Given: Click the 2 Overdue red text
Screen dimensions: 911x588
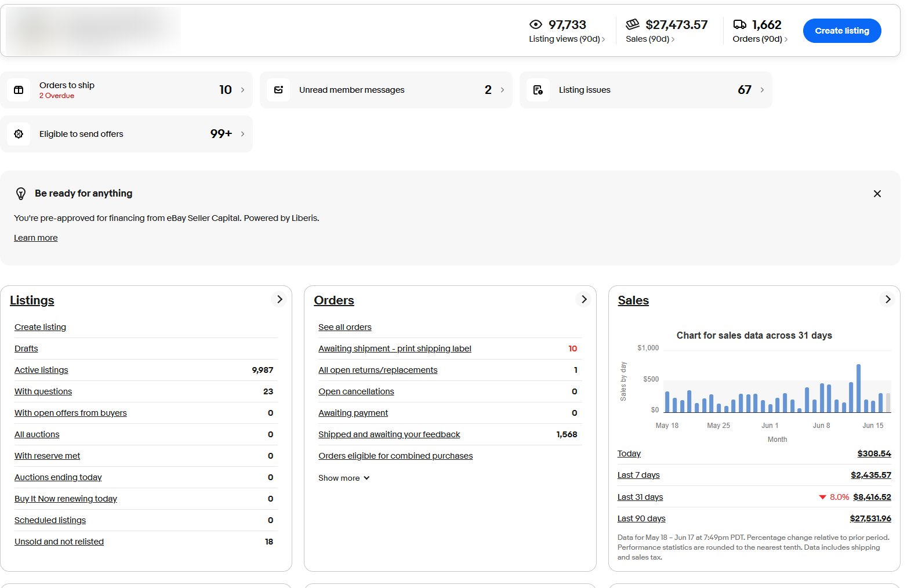Looking at the screenshot, I should (x=57, y=96).
